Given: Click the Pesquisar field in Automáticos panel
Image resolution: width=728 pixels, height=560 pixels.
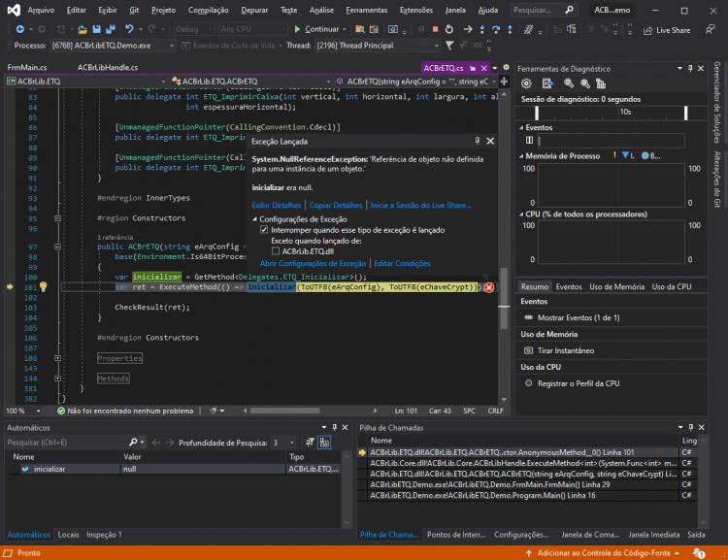Looking at the screenshot, I should click(x=67, y=443).
